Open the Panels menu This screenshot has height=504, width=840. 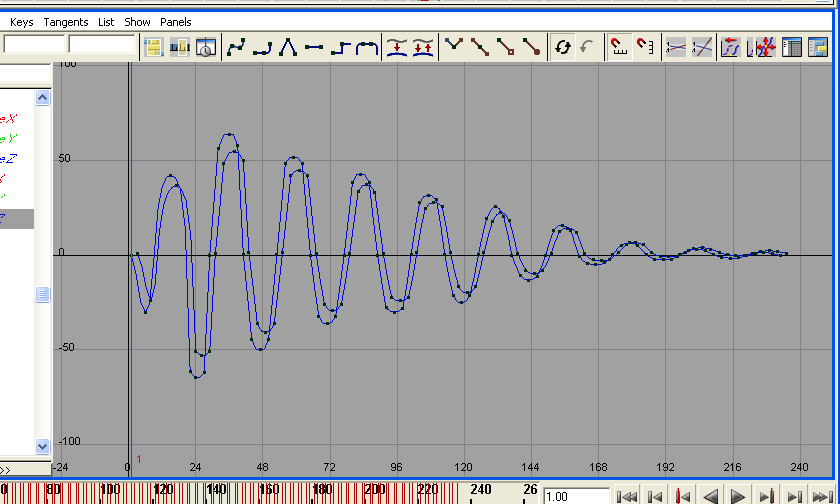click(176, 22)
